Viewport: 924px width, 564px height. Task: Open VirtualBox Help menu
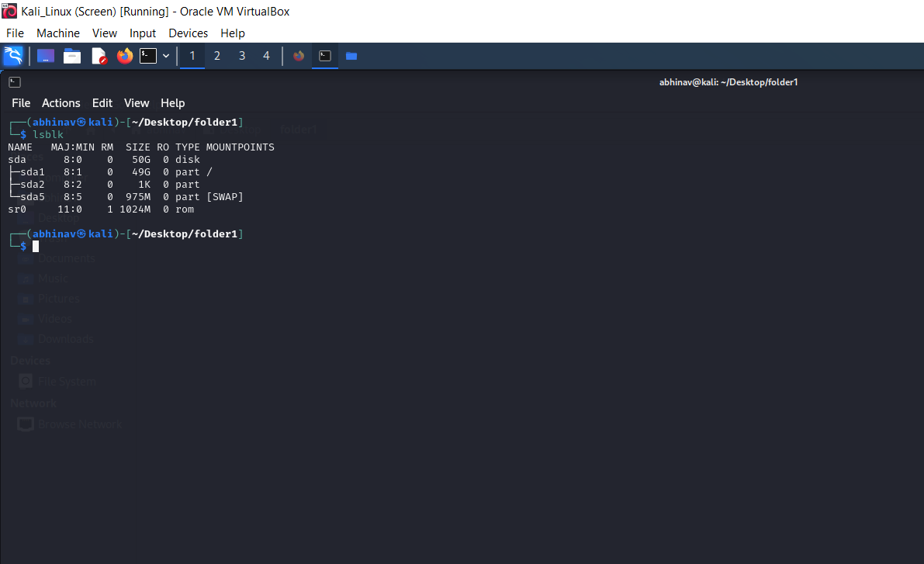[x=232, y=33]
